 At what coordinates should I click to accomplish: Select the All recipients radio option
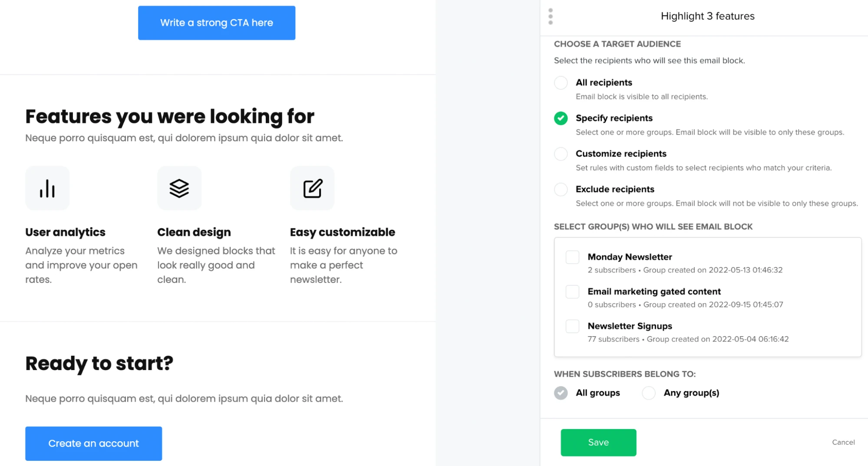pos(561,83)
